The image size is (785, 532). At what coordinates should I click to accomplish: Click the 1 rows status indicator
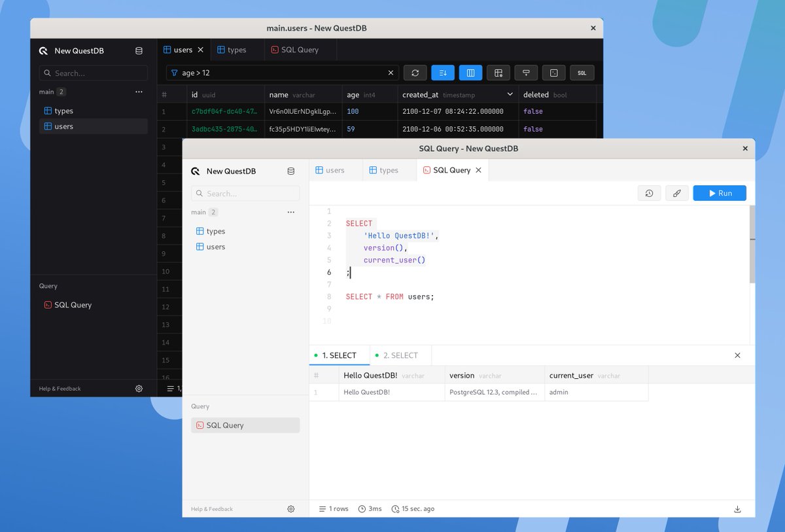coord(334,509)
